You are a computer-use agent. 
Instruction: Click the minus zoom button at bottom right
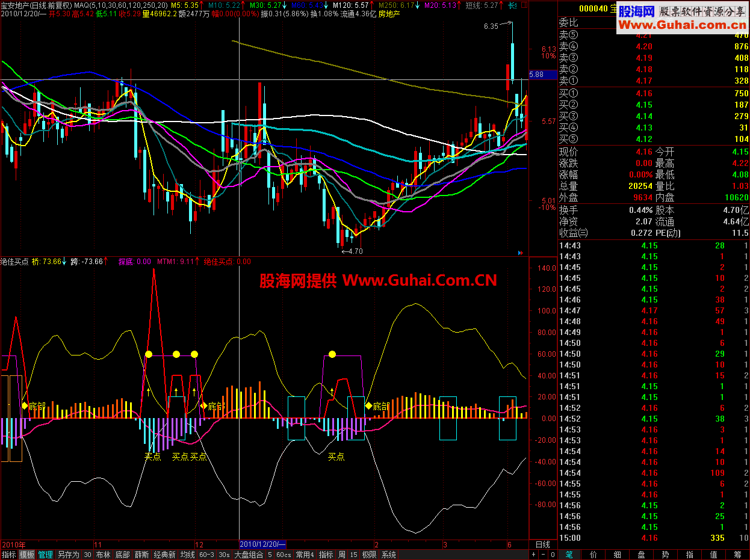pos(543,555)
